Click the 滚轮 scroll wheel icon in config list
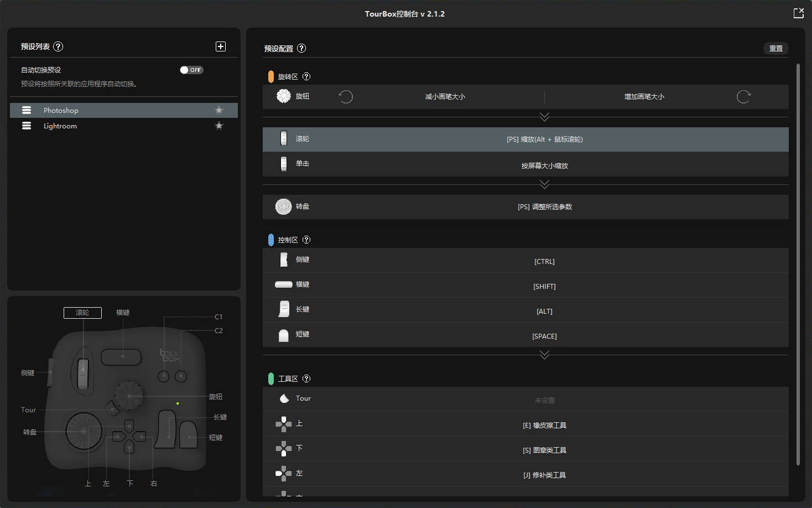Screen dimensions: 812x508 click(284, 138)
